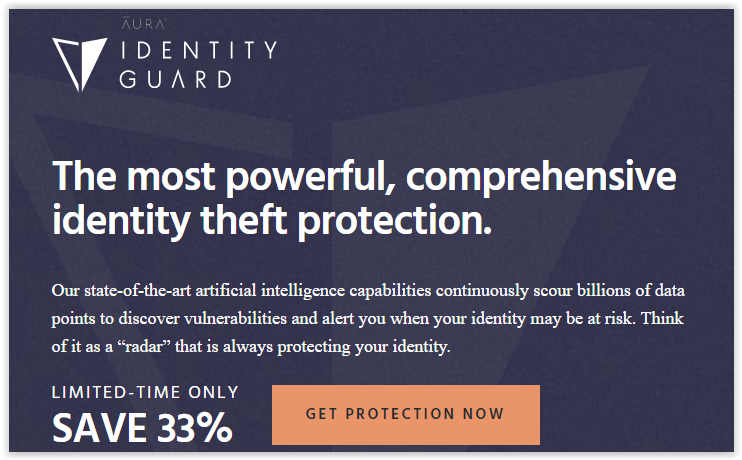
Task: Click the word "comprehensive" in the headline
Action: coord(541,178)
